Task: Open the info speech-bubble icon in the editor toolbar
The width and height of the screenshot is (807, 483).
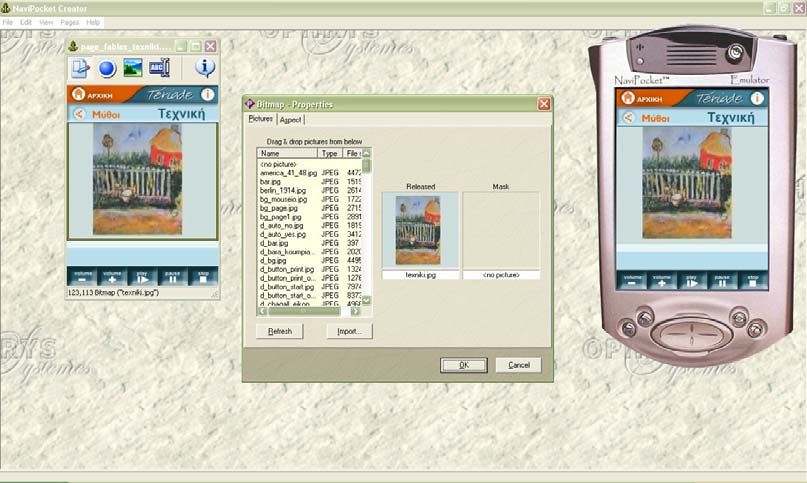Action: click(x=205, y=68)
